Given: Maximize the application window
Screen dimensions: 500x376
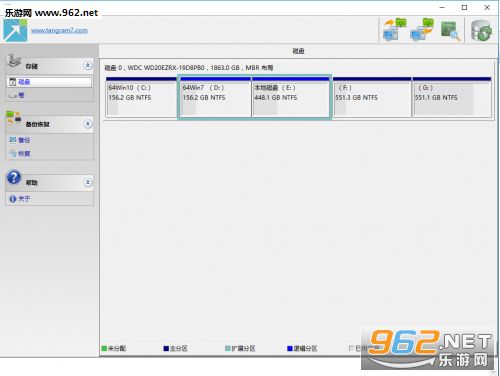Looking at the screenshot, I should tap(464, 7).
